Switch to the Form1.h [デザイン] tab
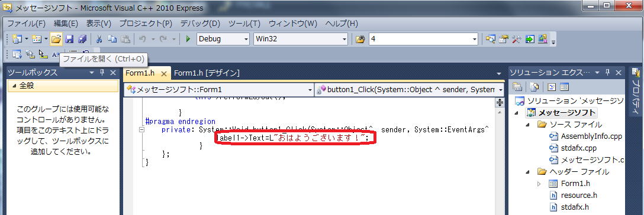 click(207, 73)
